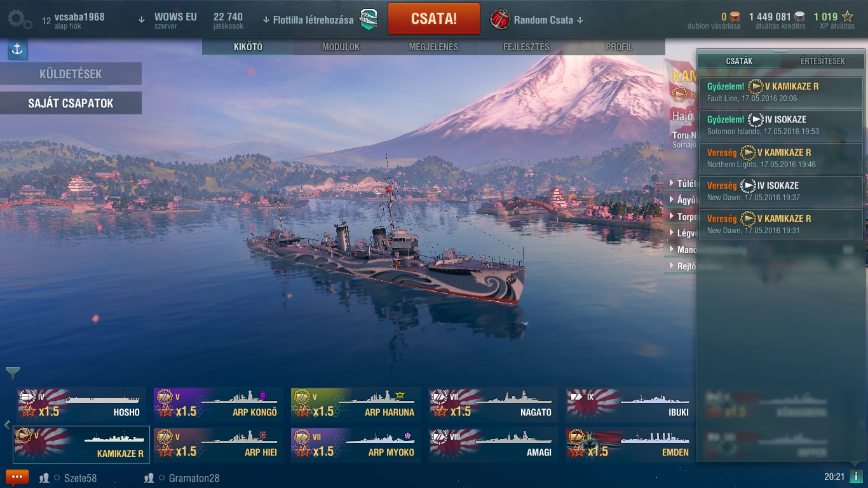Open the ship filter funnel icon
This screenshot has height=488, width=868.
click(13, 373)
